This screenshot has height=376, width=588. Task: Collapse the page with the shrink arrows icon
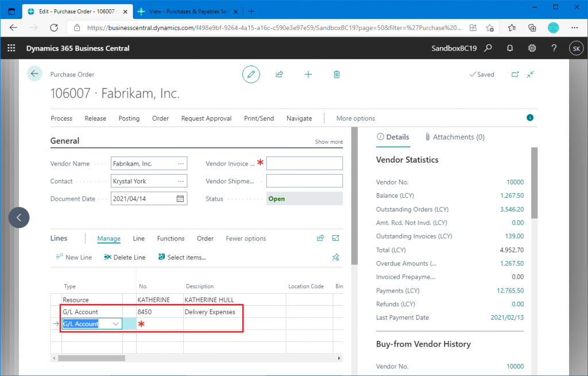pyautogui.click(x=530, y=74)
